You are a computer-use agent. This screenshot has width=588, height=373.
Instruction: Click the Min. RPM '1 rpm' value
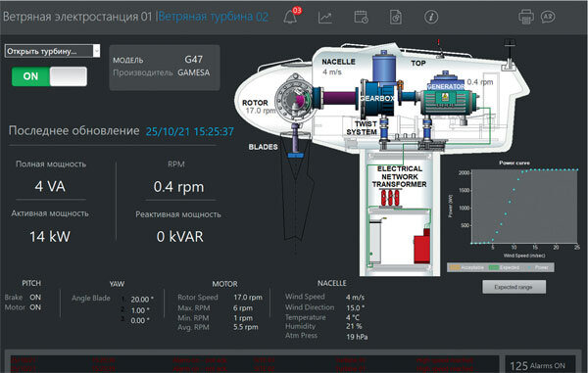click(243, 318)
